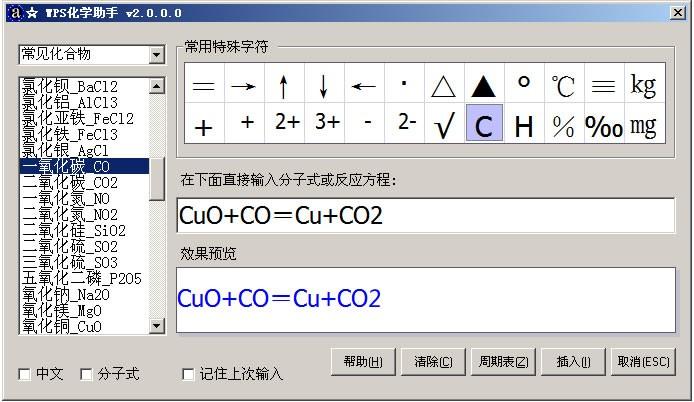694x402 pixels.
Task: Select 三氧化硫_SO3 in the list
Action: click(85, 262)
